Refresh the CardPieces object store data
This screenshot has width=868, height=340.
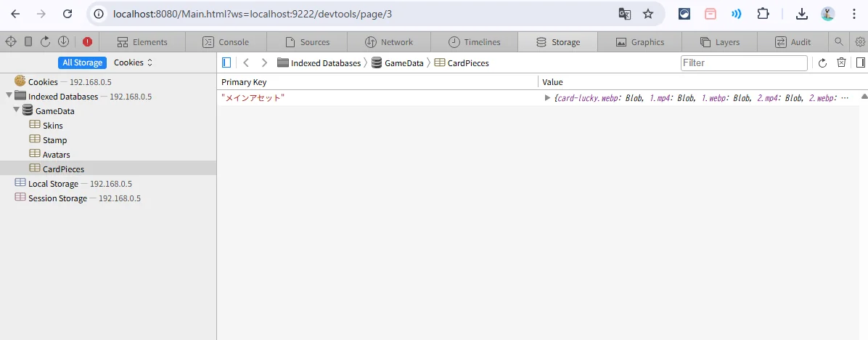tap(822, 63)
